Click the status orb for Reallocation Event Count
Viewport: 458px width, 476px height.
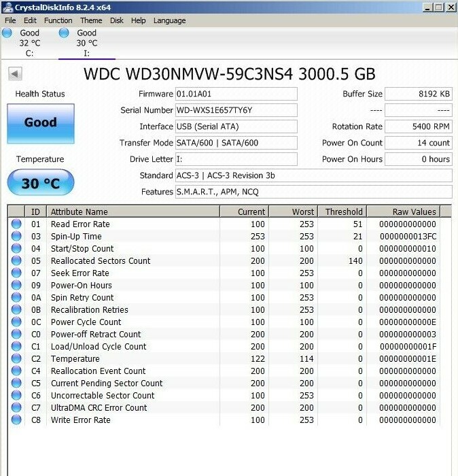coord(16,371)
